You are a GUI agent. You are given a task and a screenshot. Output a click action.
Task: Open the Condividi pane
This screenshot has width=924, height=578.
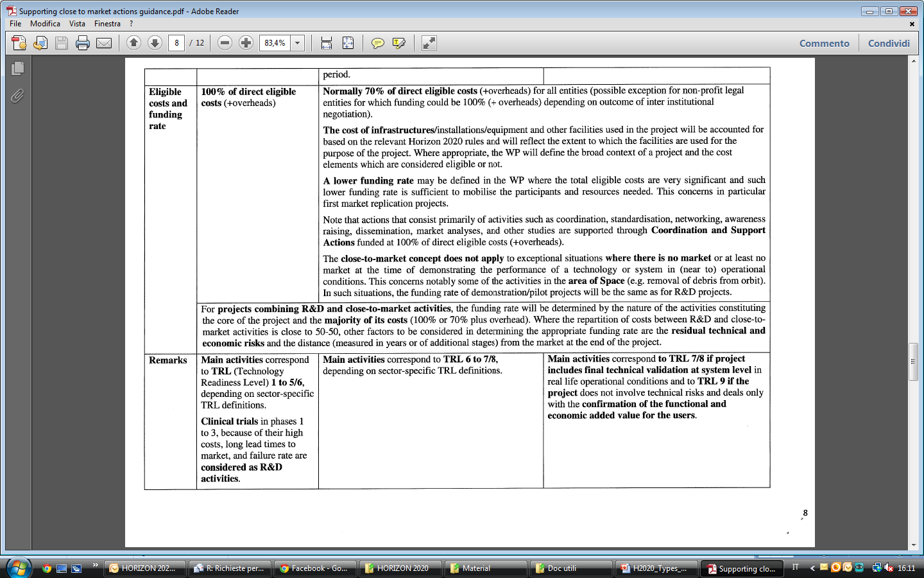889,43
